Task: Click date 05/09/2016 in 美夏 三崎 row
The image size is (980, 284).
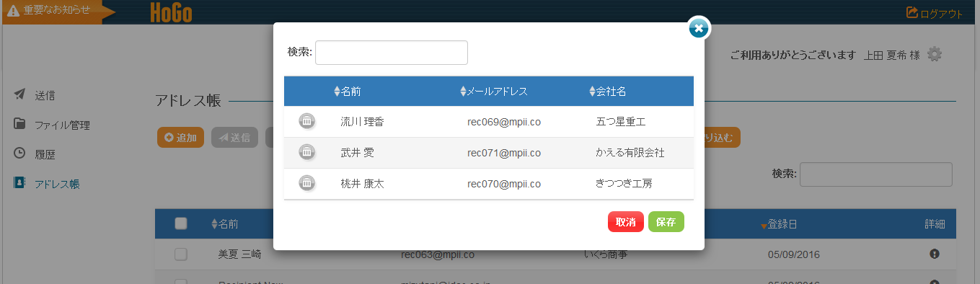Action: [x=794, y=254]
